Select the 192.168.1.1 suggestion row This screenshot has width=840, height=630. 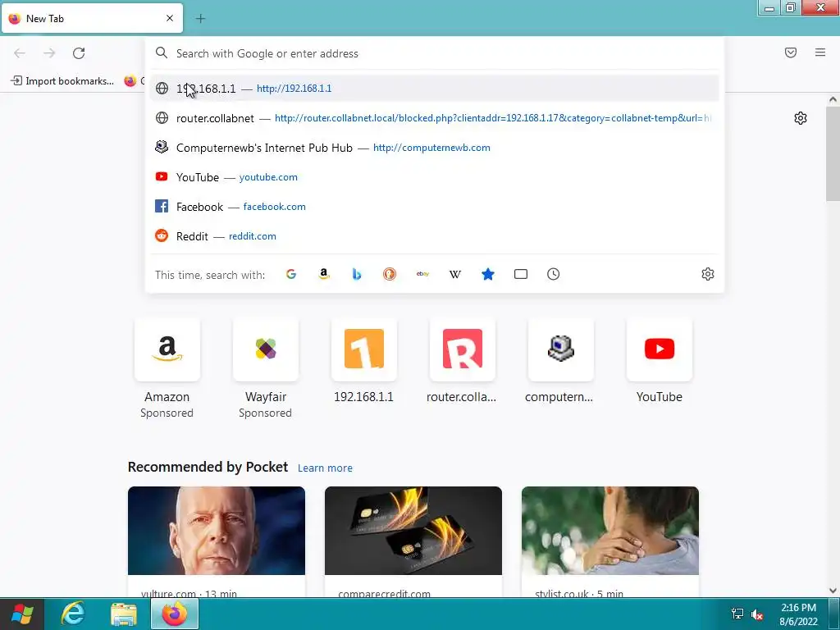click(435, 89)
